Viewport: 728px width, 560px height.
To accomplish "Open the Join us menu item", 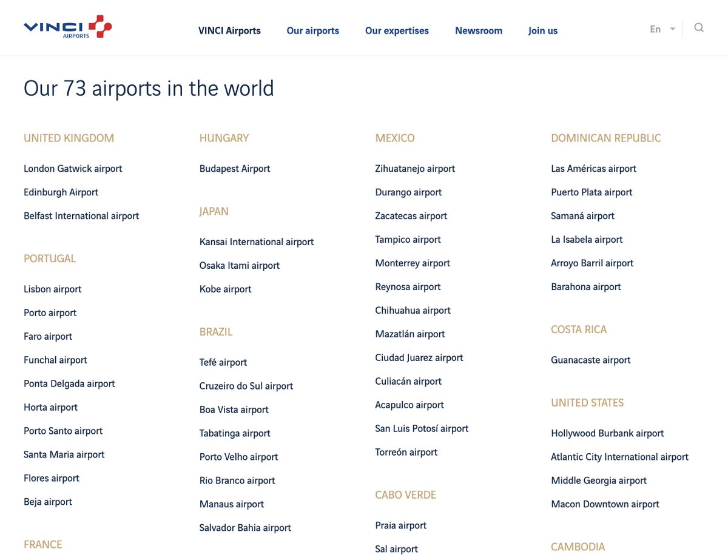I will [543, 30].
